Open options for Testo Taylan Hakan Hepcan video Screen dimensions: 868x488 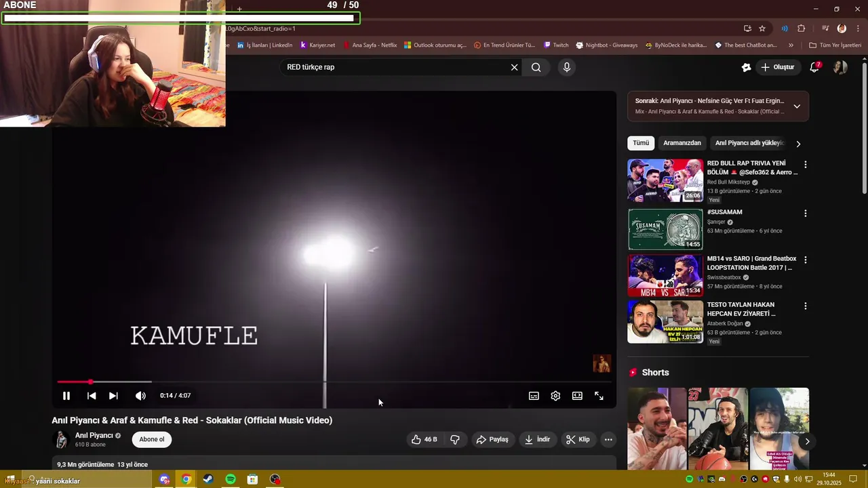coord(806,306)
